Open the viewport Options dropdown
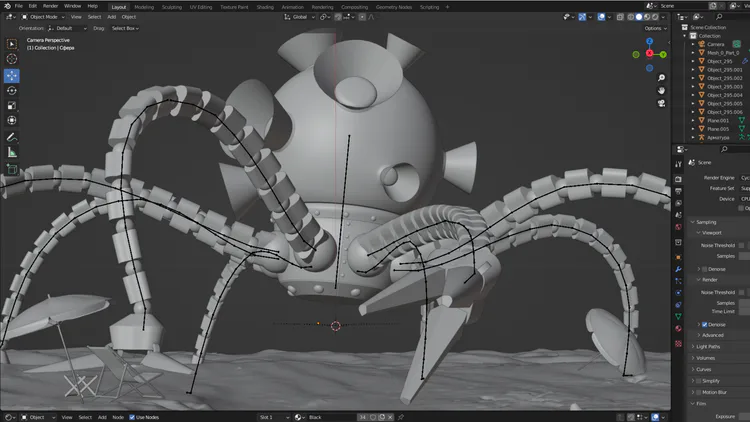This screenshot has height=422, width=750. (x=655, y=28)
